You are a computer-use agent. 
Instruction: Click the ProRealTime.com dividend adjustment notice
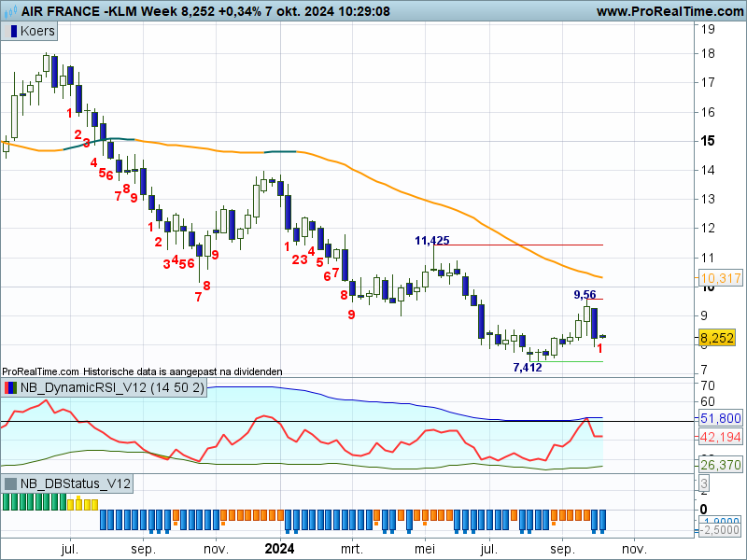tap(142, 371)
